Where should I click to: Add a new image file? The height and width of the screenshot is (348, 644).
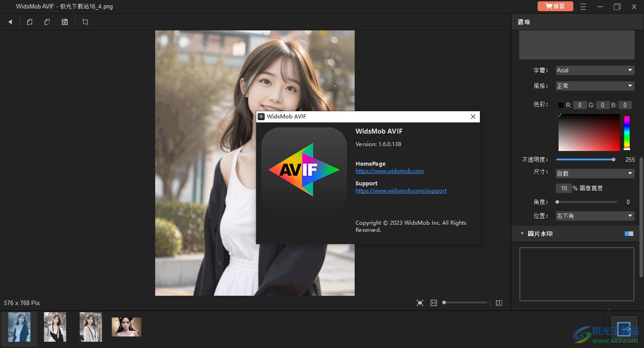[30, 22]
